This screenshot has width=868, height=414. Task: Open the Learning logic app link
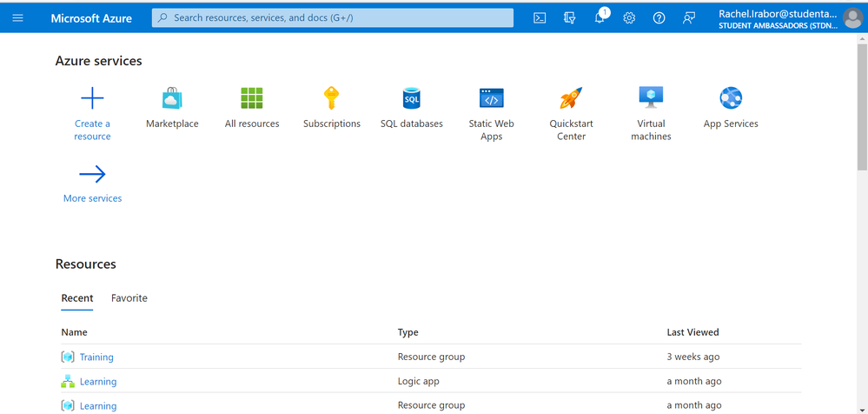[98, 381]
